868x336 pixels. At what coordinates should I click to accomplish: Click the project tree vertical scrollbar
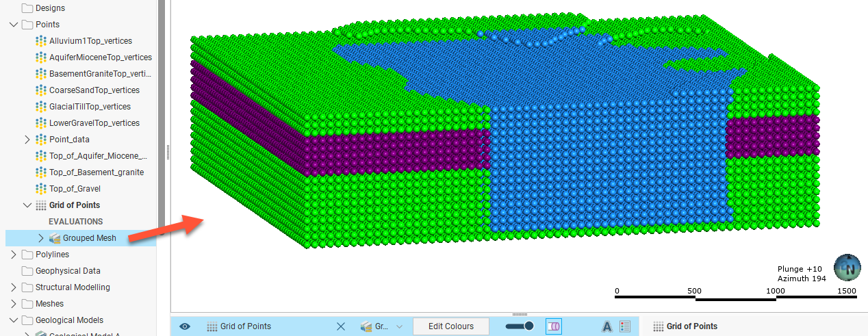162,103
